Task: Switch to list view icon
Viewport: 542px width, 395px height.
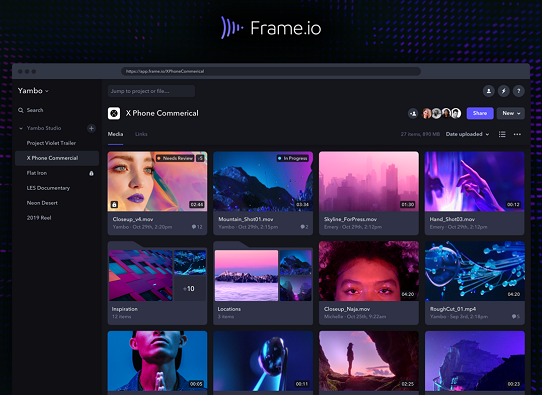Action: [502, 134]
